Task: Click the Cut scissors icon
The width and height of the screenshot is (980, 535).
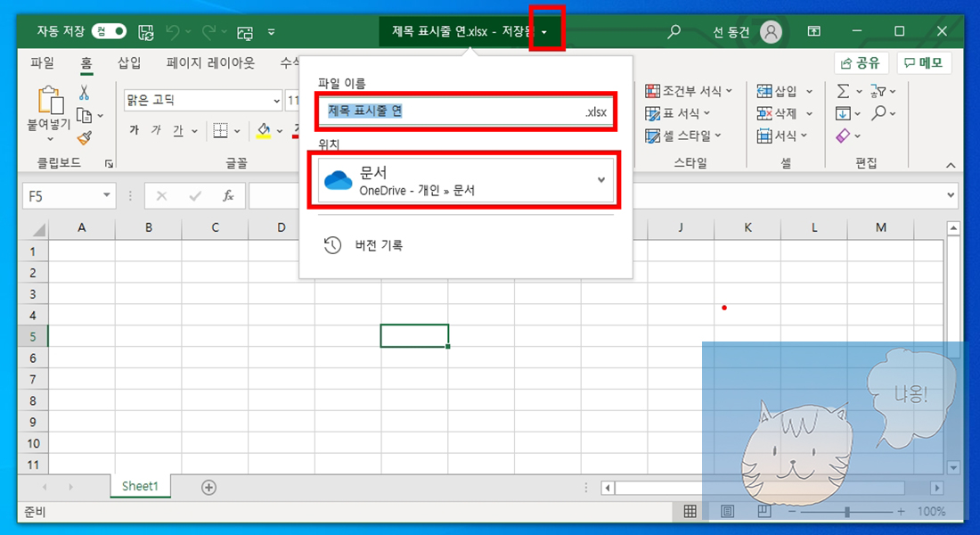Action: point(84,93)
